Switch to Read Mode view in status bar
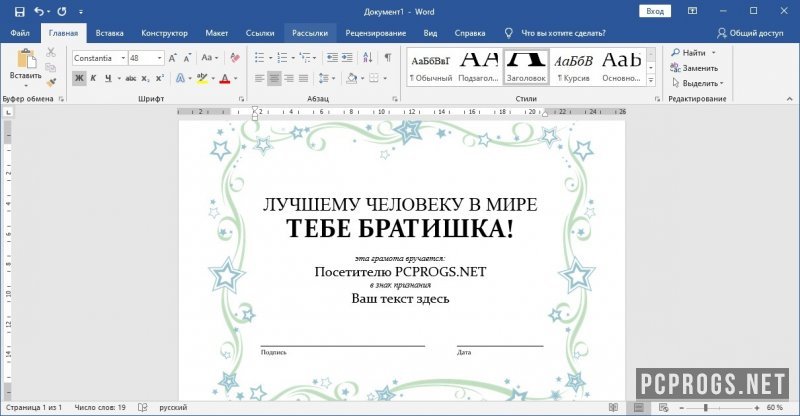The width and height of the screenshot is (800, 416). (613, 407)
